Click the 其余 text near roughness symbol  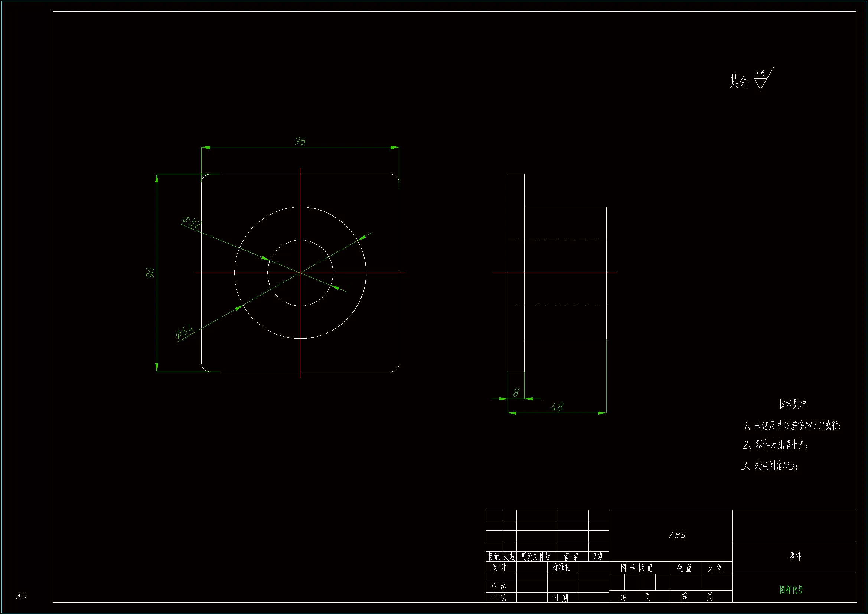pos(739,81)
